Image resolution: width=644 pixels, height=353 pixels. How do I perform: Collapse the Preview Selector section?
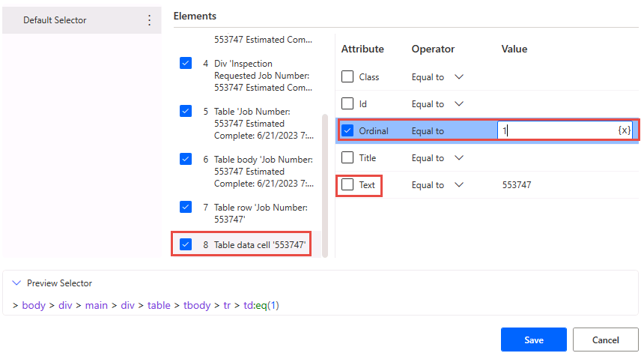click(x=16, y=283)
